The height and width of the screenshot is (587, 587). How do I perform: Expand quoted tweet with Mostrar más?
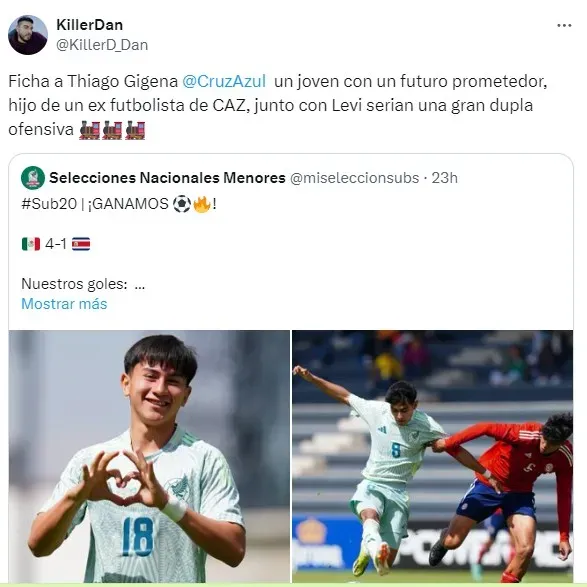64,304
